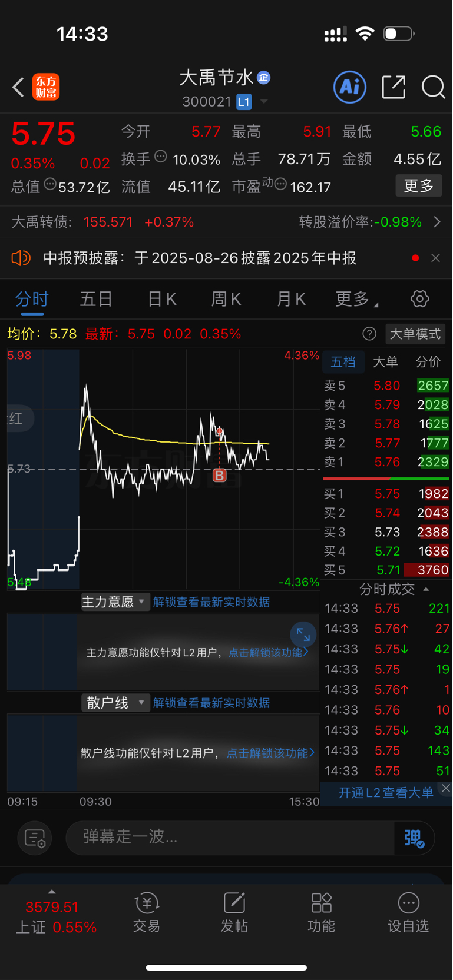
Task: Close the 开通L2 banner
Action: [446, 788]
